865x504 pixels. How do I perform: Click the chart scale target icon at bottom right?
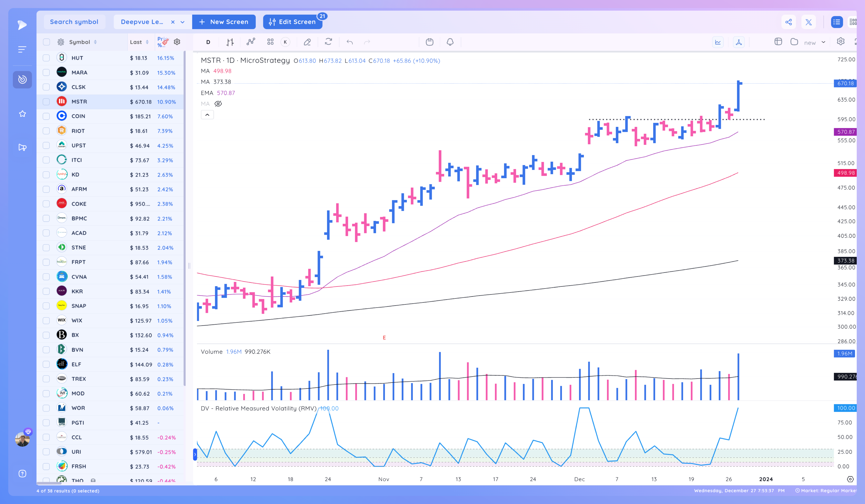click(x=850, y=479)
